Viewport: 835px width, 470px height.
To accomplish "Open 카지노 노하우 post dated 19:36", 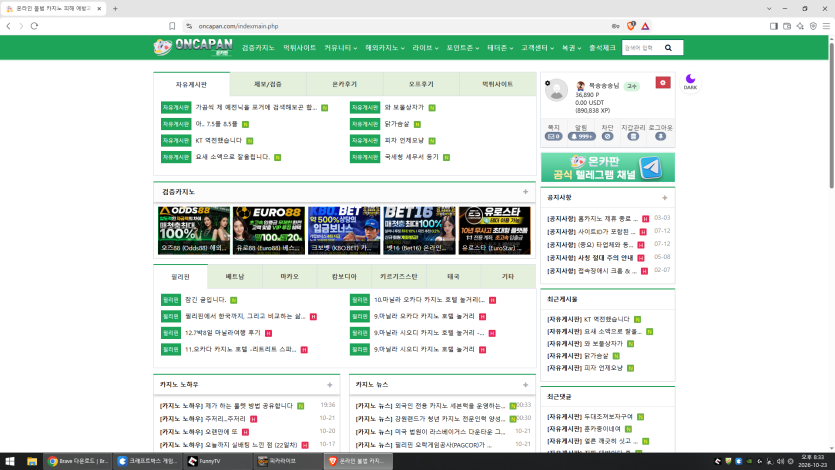I will (x=226, y=406).
